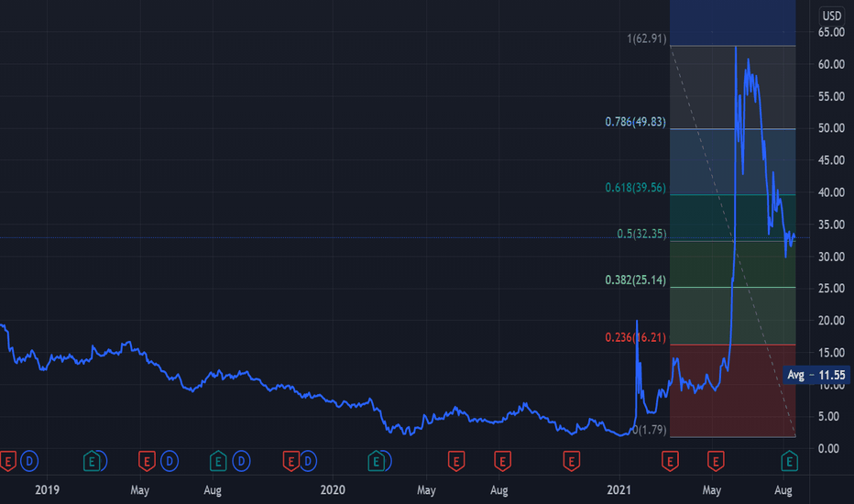Click the 55.00 price axis label

tap(831, 96)
